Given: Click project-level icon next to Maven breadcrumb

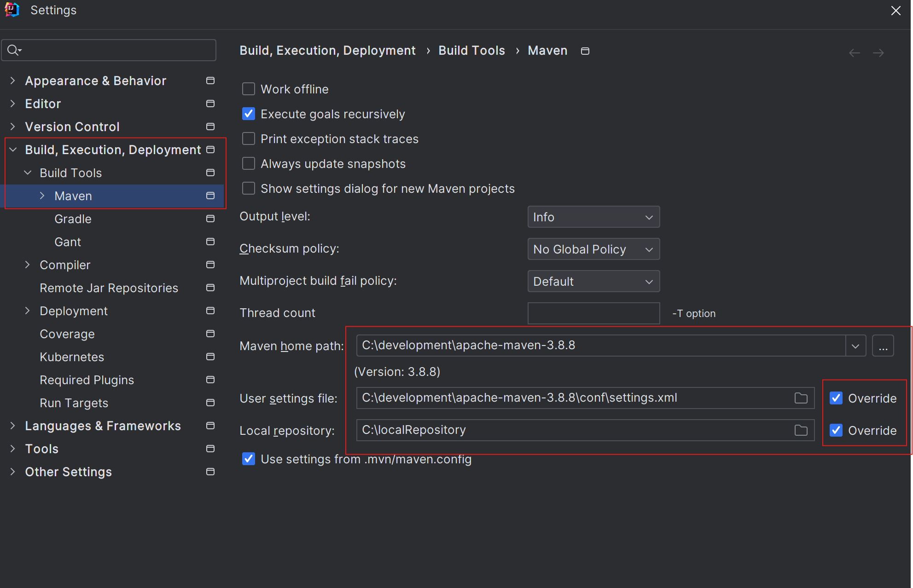Looking at the screenshot, I should 585,51.
